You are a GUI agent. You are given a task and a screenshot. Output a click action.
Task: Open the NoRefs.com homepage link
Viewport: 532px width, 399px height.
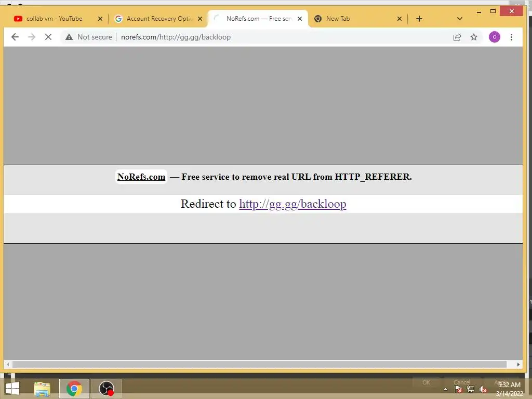[x=141, y=177]
